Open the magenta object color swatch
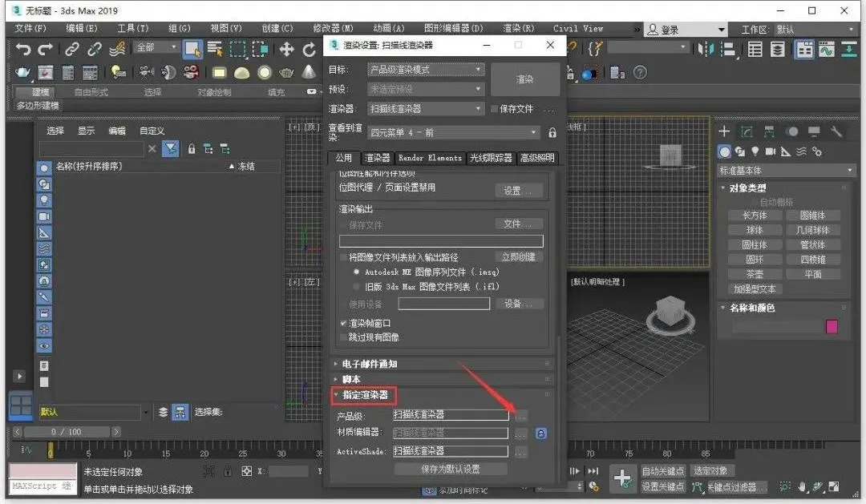This screenshot has width=866, height=504. click(x=832, y=327)
